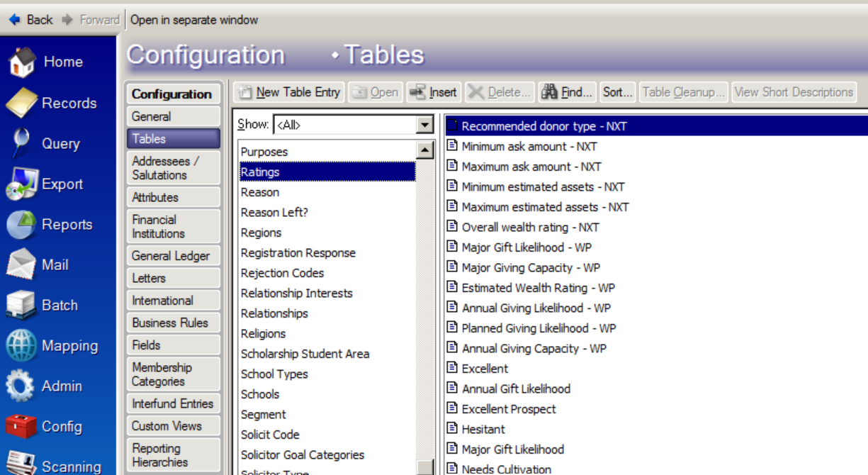Click document icon beside Planned Giving Likelihood - WP

(452, 328)
